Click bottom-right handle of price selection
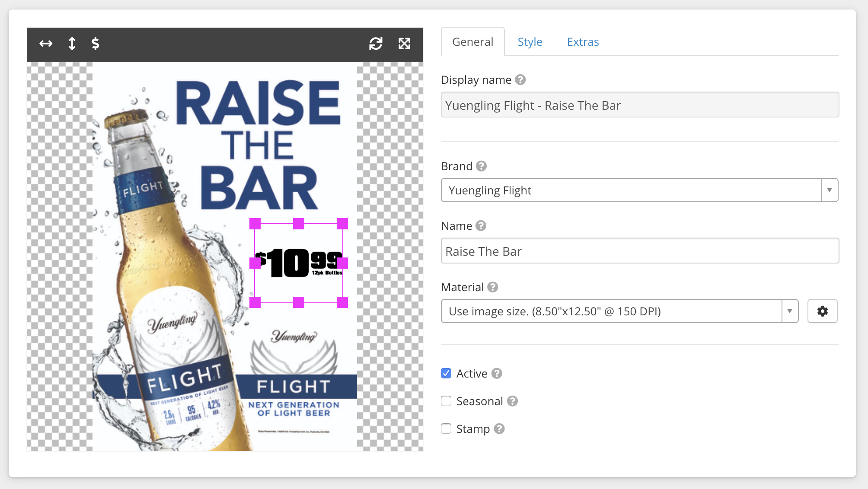Image resolution: width=868 pixels, height=489 pixels. (342, 302)
